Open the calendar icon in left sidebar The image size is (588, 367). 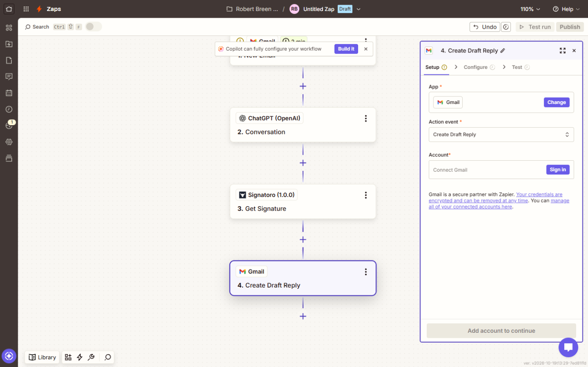pyautogui.click(x=9, y=93)
